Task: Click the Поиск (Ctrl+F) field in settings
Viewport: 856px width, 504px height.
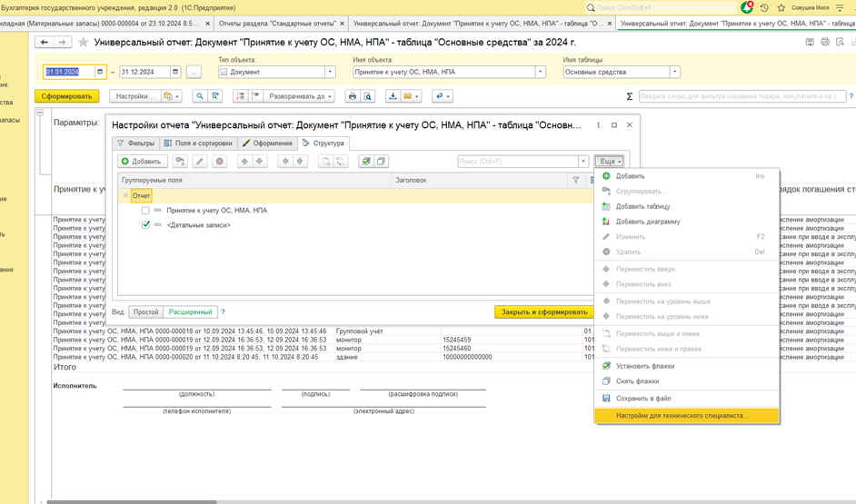Action: coord(518,161)
